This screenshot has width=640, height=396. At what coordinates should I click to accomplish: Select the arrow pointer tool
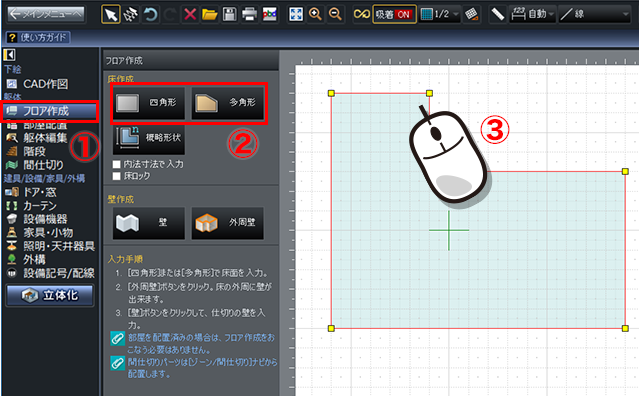[x=111, y=14]
